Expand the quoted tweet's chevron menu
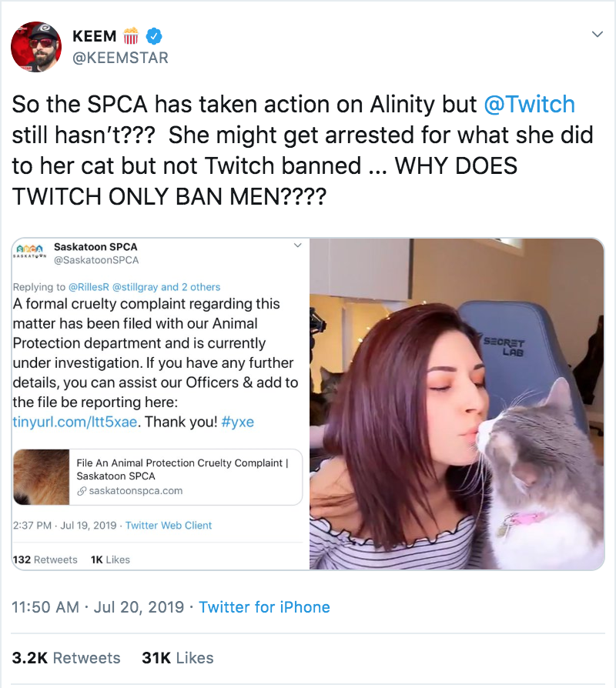 [298, 245]
